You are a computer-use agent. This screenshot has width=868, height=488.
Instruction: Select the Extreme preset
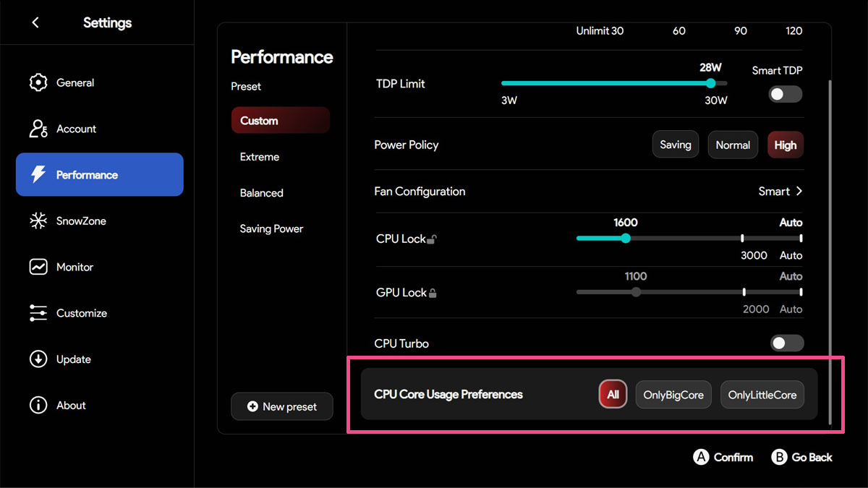coord(260,157)
